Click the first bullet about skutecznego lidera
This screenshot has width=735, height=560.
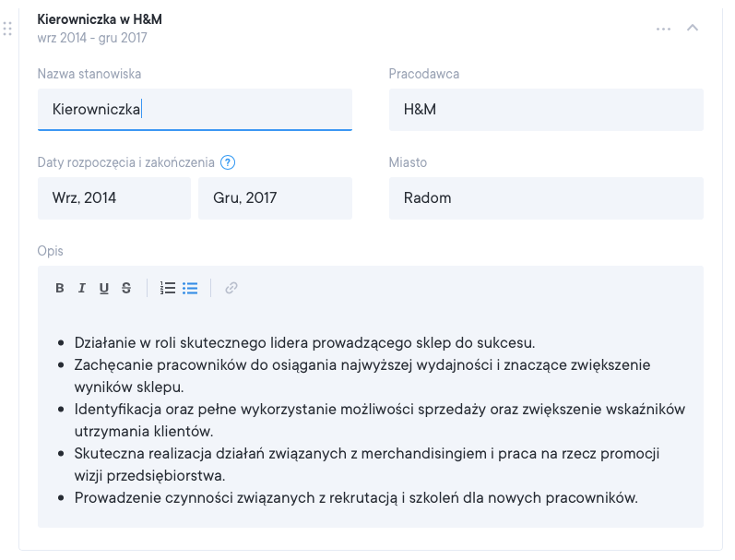(304, 342)
